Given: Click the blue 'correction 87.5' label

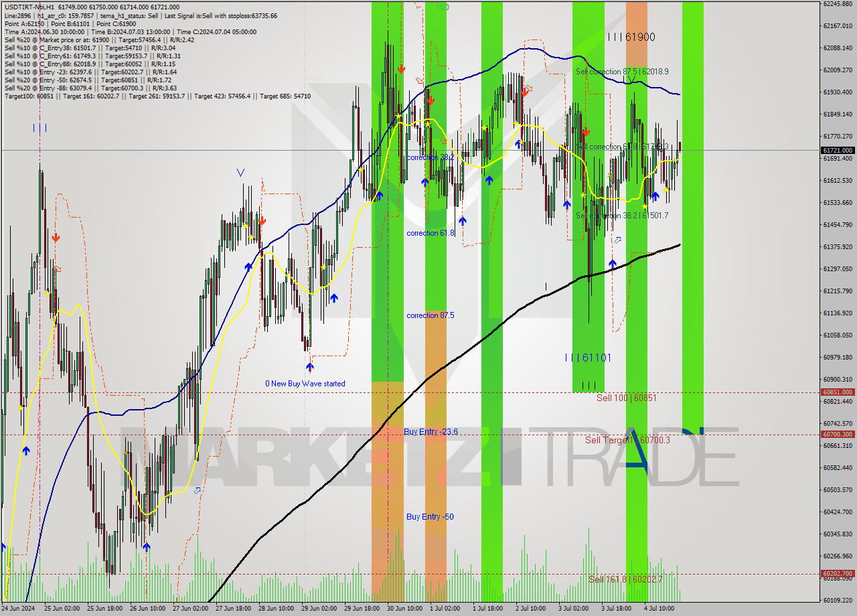Looking at the screenshot, I should (x=431, y=315).
